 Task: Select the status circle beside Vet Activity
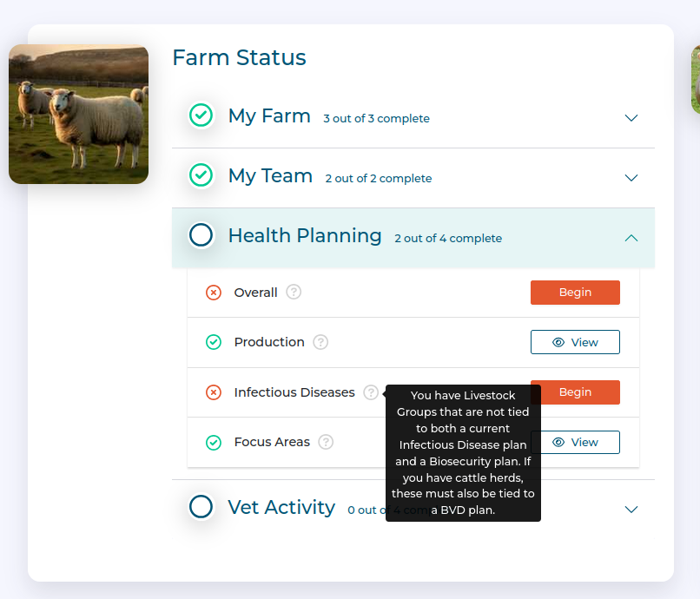(x=201, y=507)
